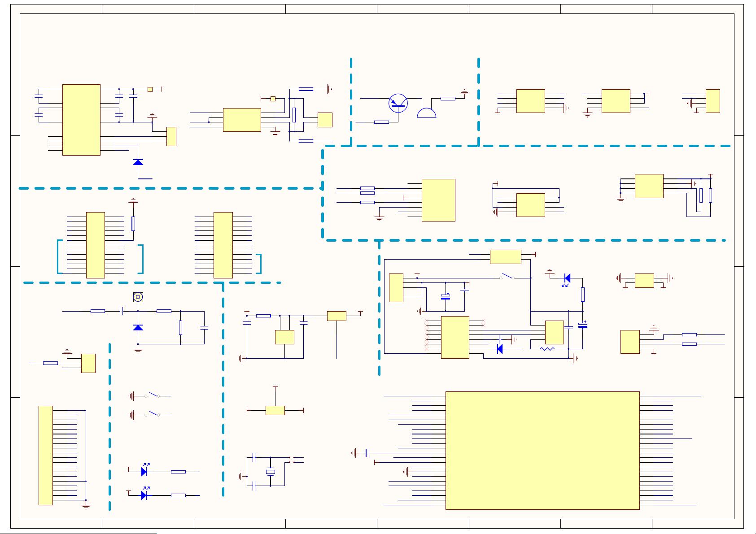Select the dome-shaped buzzer symbol
Image resolution: width=756 pixels, height=534 pixels.
tap(426, 113)
